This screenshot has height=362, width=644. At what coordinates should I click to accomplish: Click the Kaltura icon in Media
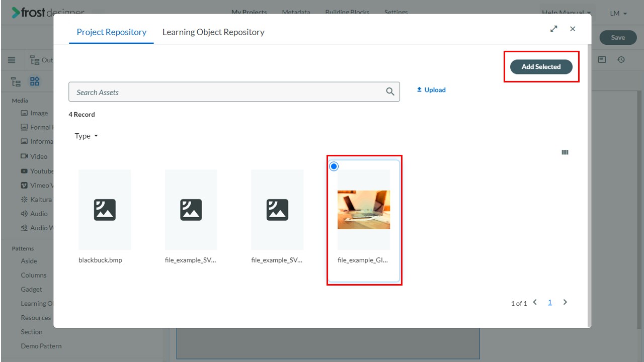[x=24, y=200]
